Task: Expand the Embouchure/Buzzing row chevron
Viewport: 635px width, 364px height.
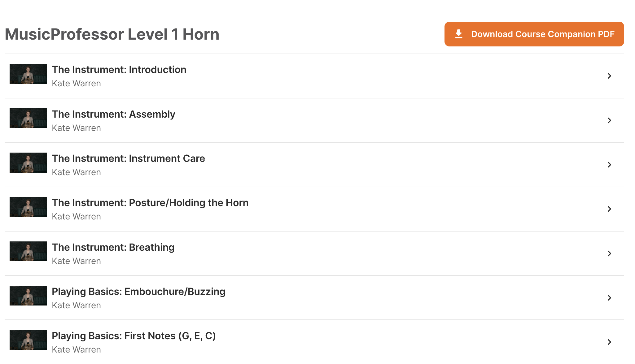Action: [609, 298]
